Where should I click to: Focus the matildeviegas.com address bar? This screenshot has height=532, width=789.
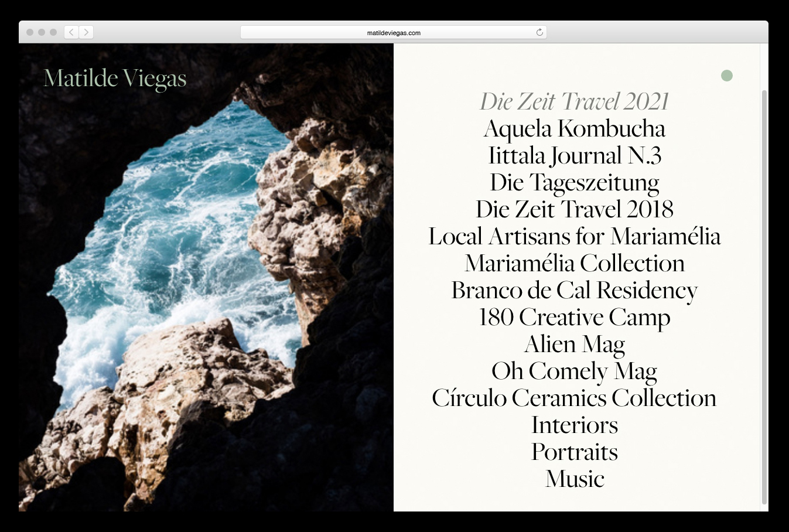point(394,32)
